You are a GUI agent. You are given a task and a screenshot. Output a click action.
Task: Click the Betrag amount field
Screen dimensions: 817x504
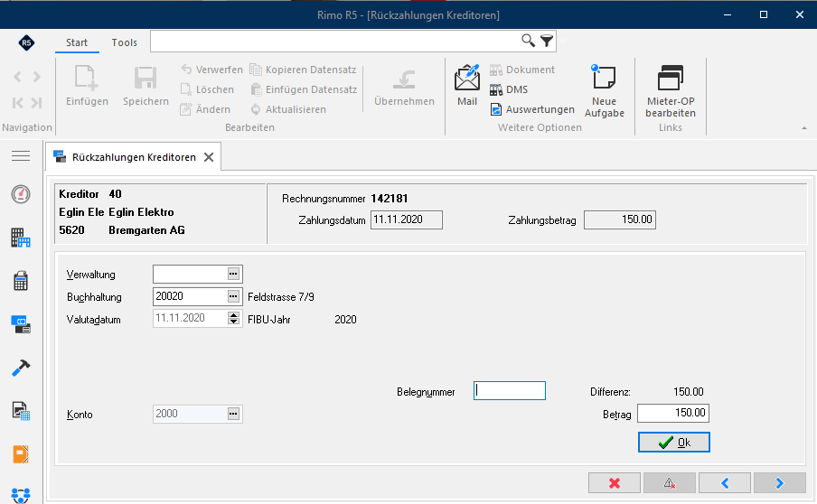(x=673, y=413)
